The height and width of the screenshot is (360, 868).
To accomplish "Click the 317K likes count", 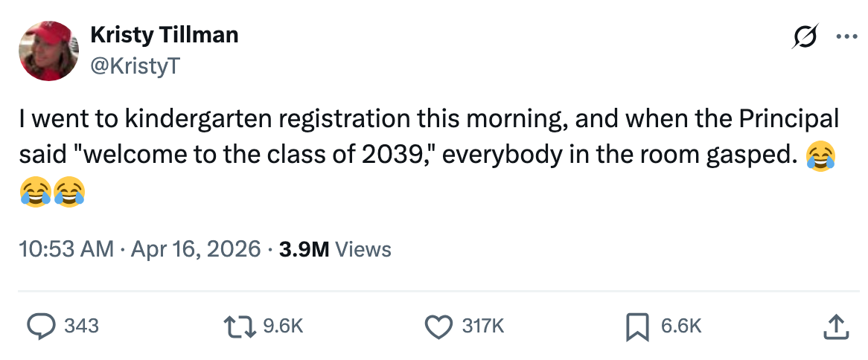I will [483, 325].
